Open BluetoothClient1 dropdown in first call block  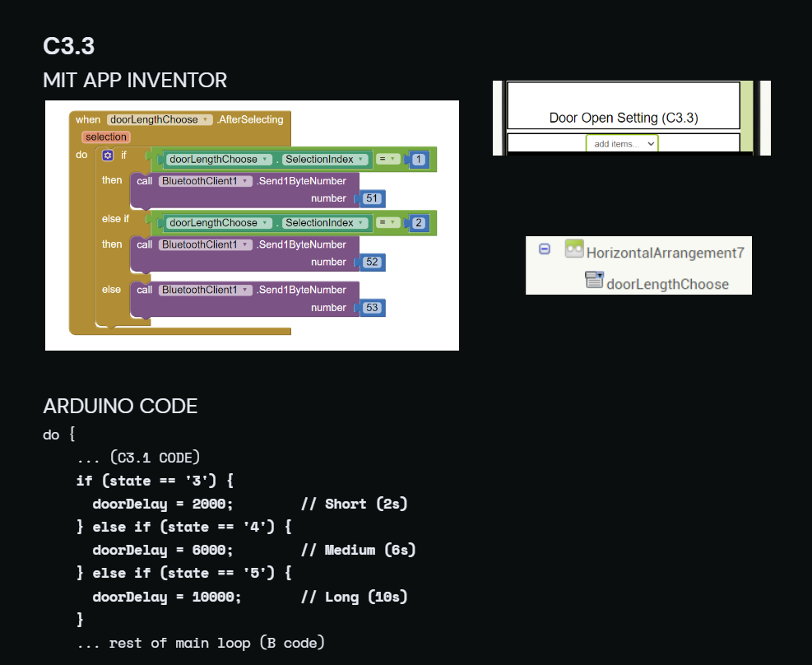pos(205,181)
